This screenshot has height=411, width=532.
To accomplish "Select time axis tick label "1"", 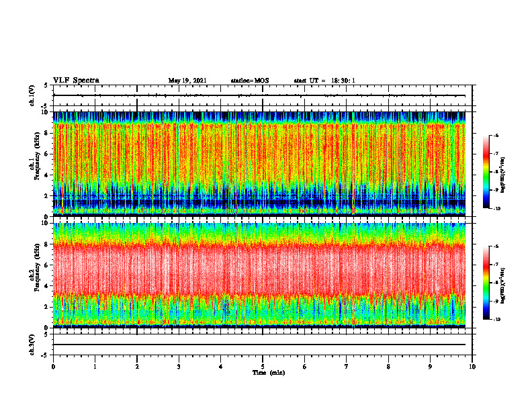I will tap(95, 367).
